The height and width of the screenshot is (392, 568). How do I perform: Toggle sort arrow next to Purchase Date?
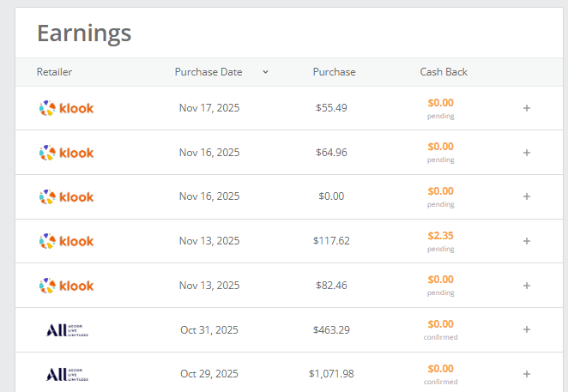[265, 72]
